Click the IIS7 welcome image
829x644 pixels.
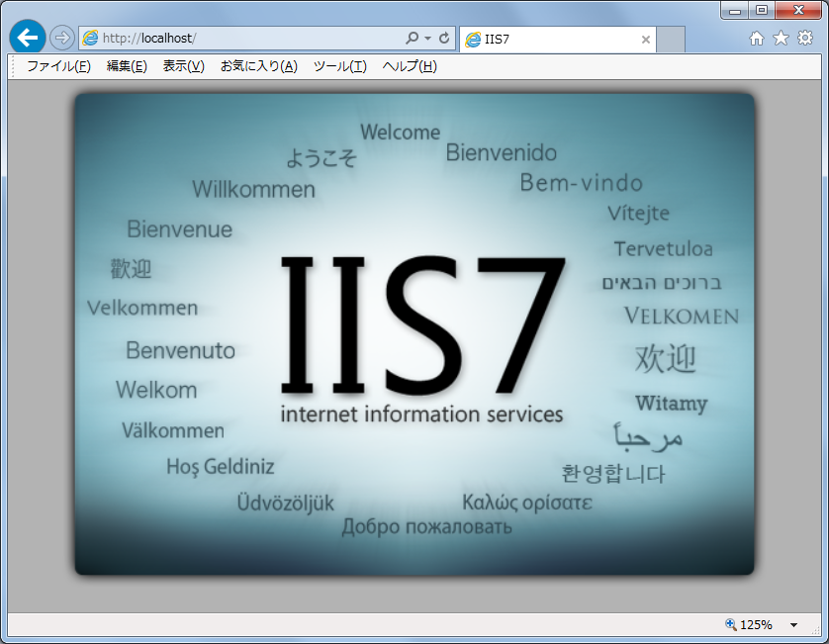click(414, 334)
